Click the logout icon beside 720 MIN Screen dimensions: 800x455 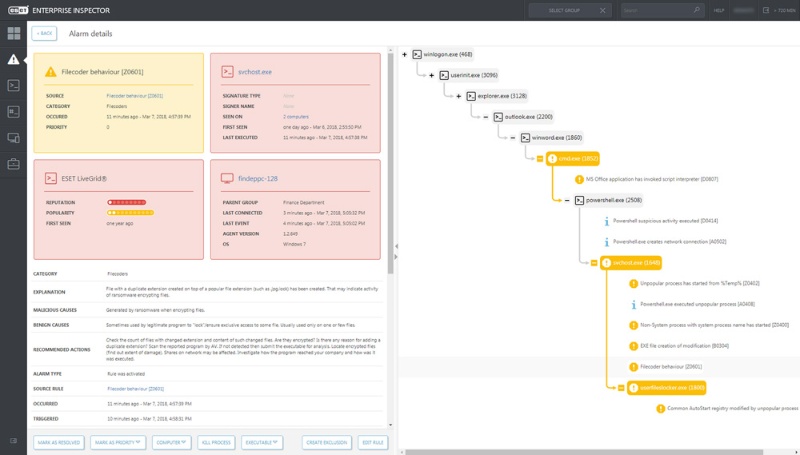point(766,10)
